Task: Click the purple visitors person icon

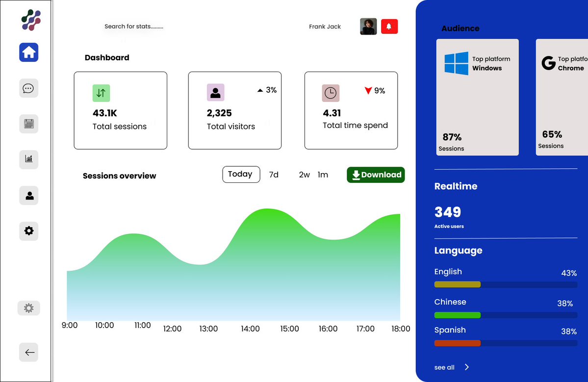Action: pyautogui.click(x=216, y=92)
